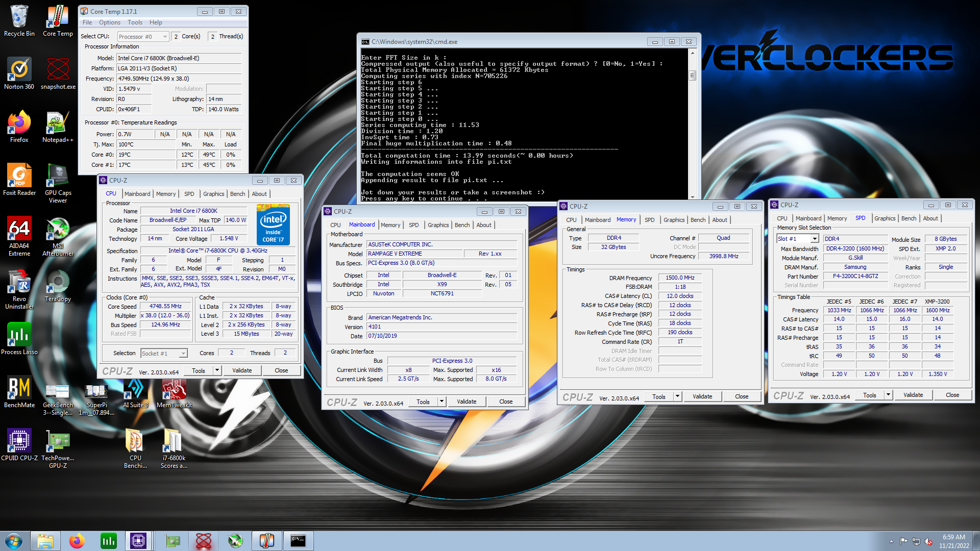The width and height of the screenshot is (980, 551).
Task: Launch MSI Afterburner from the desktop
Action: (x=58, y=236)
